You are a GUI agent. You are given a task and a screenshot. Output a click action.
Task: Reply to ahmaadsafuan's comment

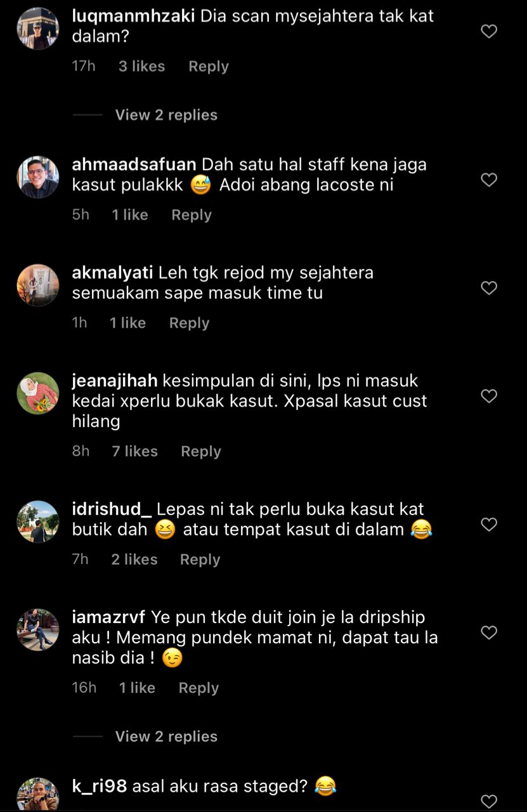point(192,215)
